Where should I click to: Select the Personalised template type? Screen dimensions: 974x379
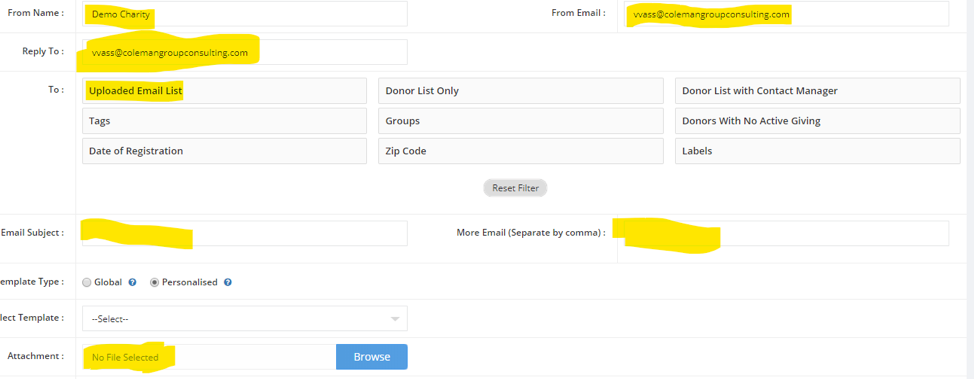coord(155,282)
